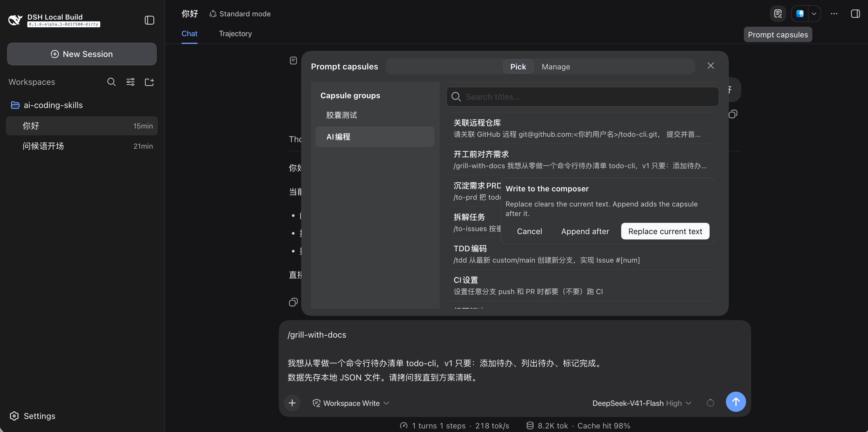Open DeepSeek-V41-Flash model dropdown

tap(642, 403)
